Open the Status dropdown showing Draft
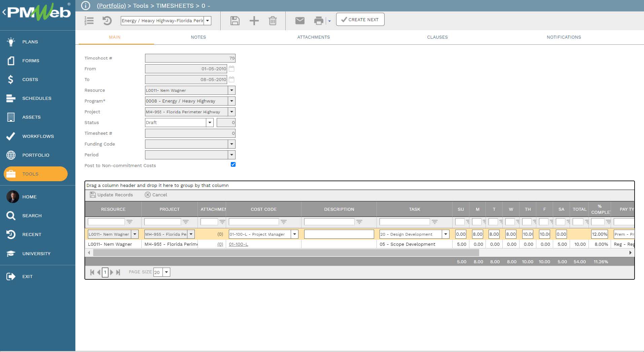 pyautogui.click(x=210, y=122)
